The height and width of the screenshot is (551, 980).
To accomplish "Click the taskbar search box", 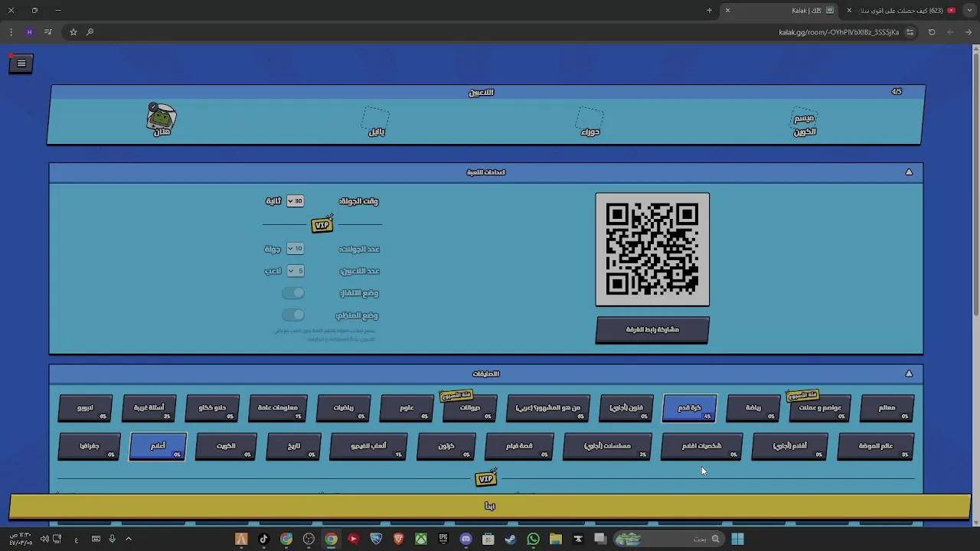I will (668, 539).
